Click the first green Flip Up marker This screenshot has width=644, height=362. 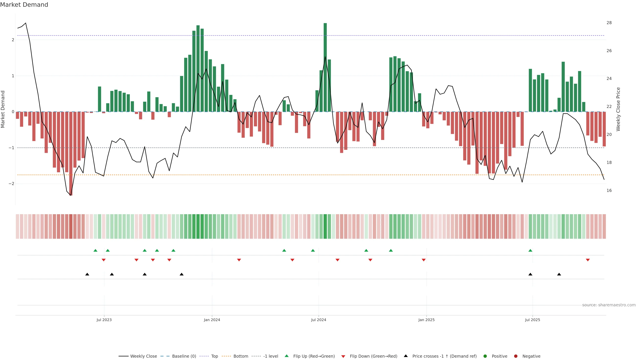tap(95, 250)
